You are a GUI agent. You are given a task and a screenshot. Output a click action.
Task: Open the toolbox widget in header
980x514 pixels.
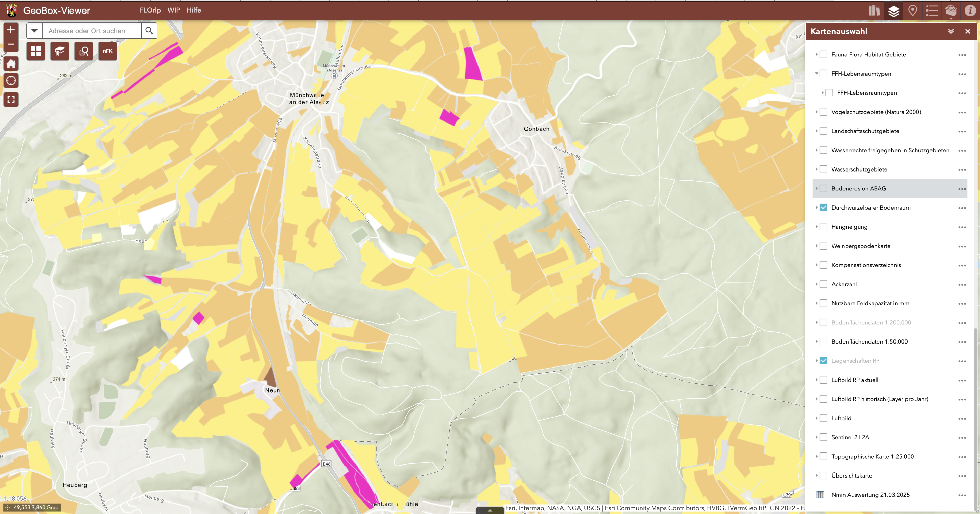pos(951,10)
